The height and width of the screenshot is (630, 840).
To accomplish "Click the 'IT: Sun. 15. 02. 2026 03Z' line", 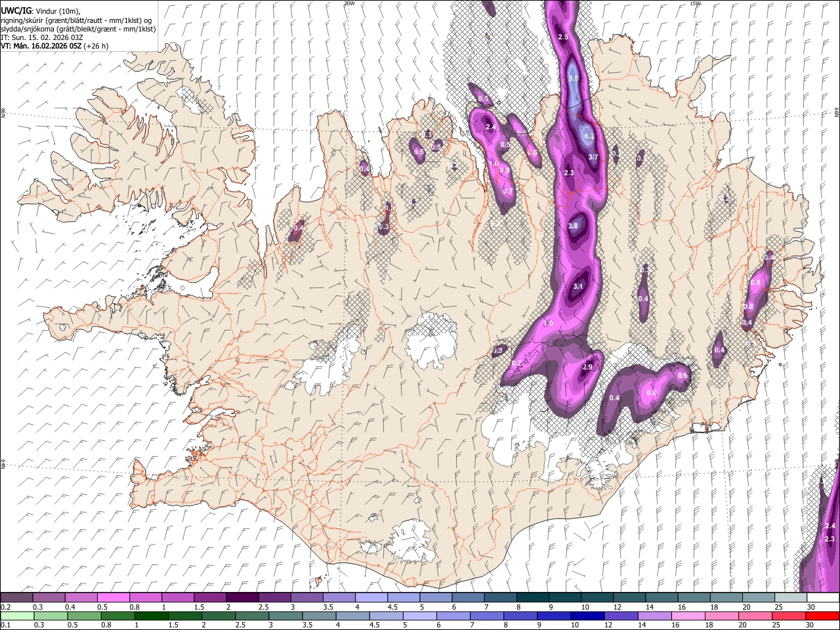I will click(42, 37).
